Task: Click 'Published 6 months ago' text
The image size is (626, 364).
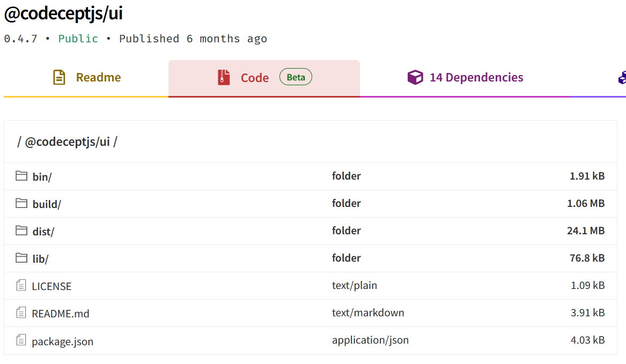Action: click(193, 39)
